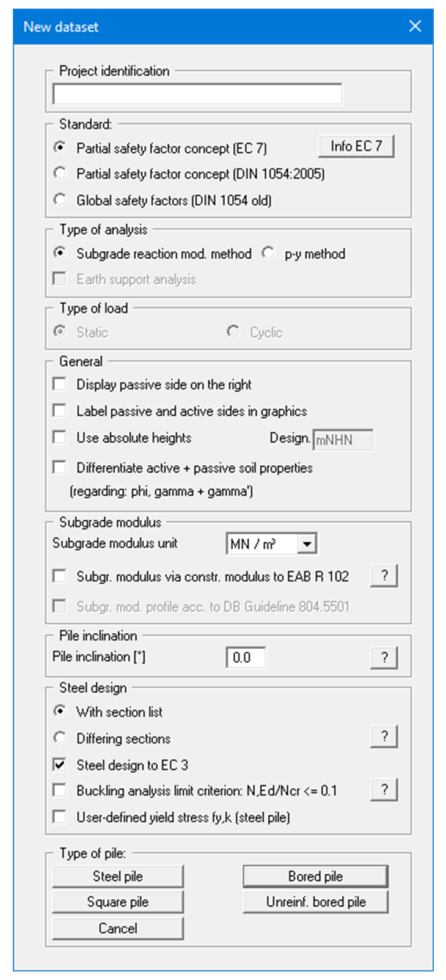Open help for Buckling analysis limit criterion

pyautogui.click(x=384, y=790)
